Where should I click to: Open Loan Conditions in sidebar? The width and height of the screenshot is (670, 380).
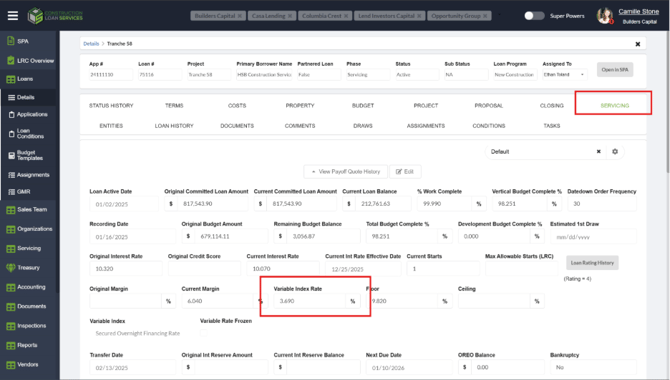[26, 133]
